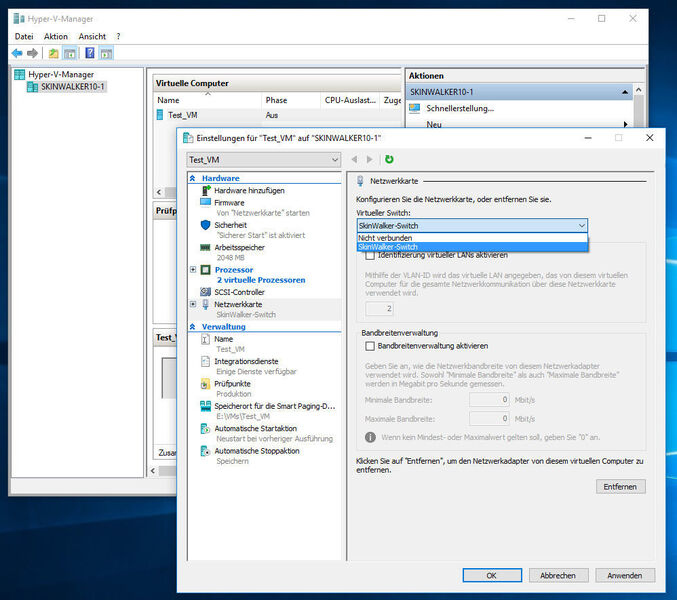This screenshot has width=677, height=600.
Task: Select Automatische Startaktion entry
Action: tap(256, 429)
